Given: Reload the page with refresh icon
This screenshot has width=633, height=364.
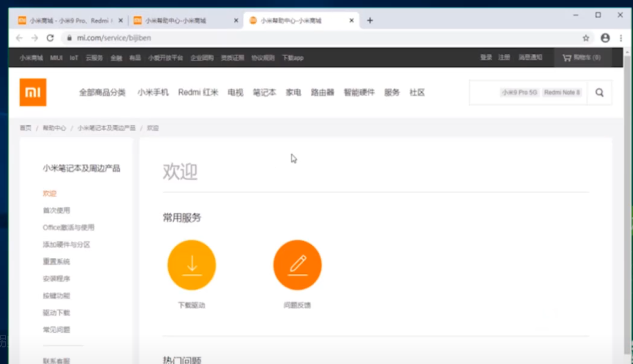Looking at the screenshot, I should tap(50, 38).
